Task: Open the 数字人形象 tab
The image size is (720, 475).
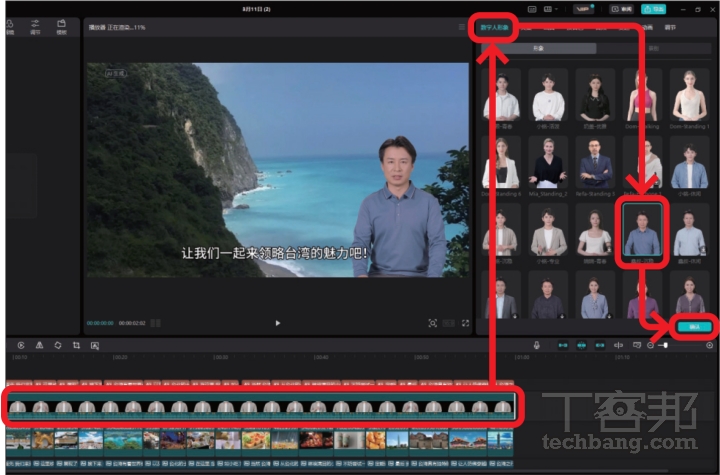Action: click(x=494, y=28)
